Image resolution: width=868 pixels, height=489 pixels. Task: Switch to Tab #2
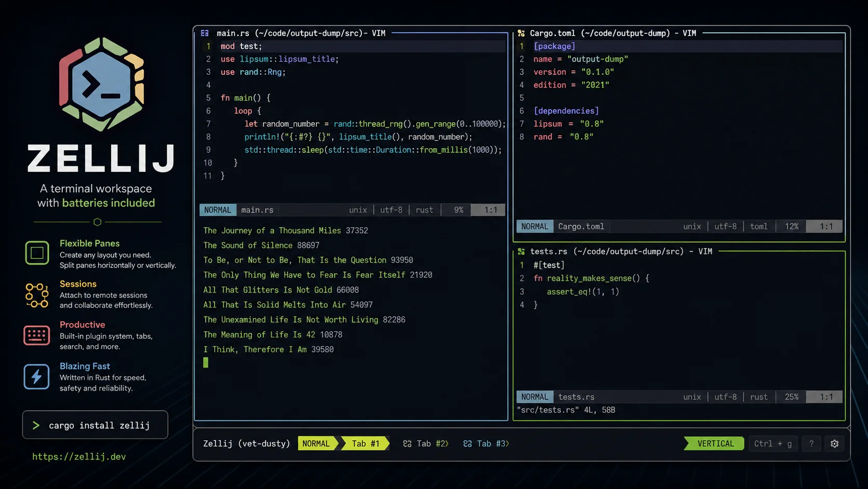[426, 444]
